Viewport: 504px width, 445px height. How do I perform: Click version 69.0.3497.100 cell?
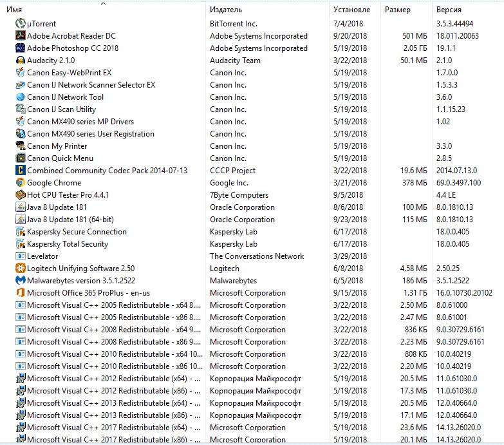click(x=458, y=183)
